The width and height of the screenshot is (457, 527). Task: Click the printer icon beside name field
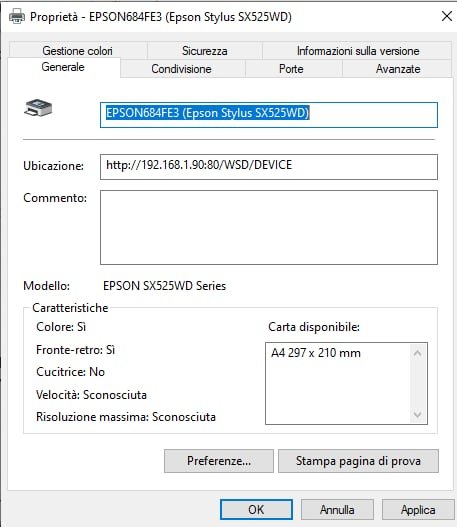coord(38,108)
